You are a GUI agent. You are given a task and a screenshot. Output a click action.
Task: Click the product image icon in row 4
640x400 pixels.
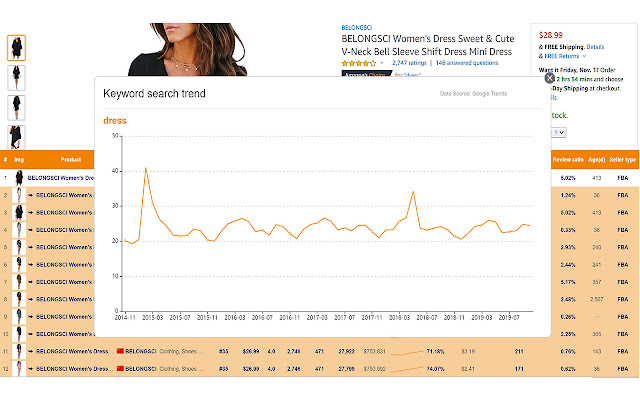pos(19,230)
